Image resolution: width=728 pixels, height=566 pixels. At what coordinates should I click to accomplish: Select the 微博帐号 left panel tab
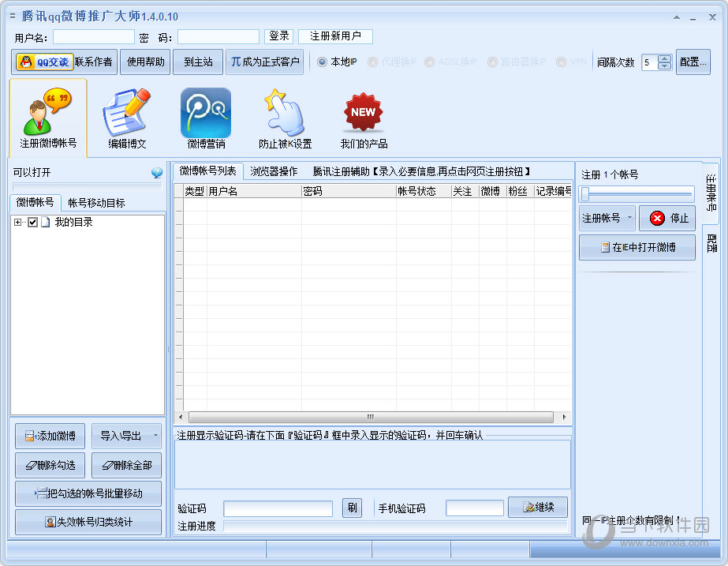pos(35,202)
